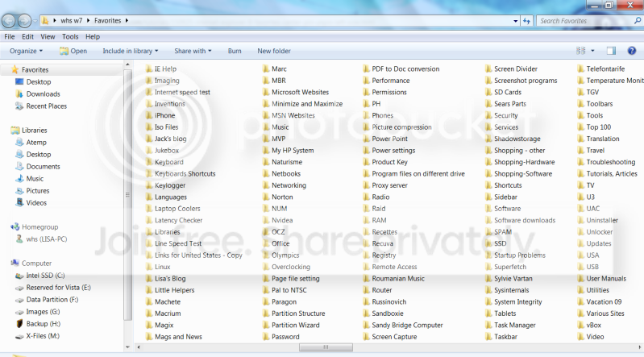Open the View menu
The height and width of the screenshot is (357, 644).
pos(48,36)
